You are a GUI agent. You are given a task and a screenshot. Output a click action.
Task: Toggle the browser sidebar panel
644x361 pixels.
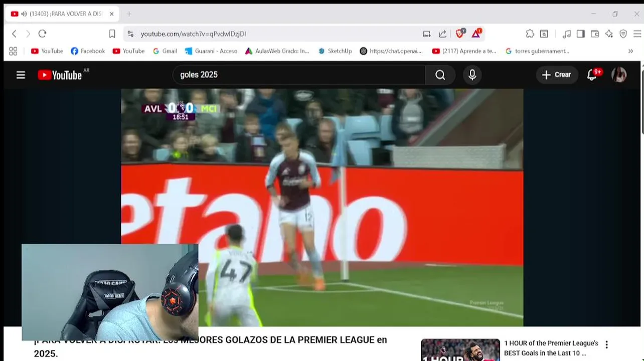point(581,34)
